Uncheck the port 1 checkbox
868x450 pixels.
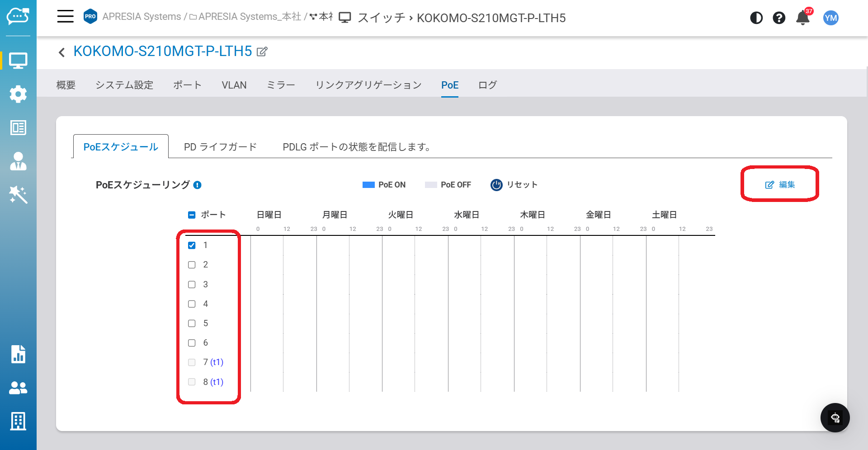[x=192, y=245]
